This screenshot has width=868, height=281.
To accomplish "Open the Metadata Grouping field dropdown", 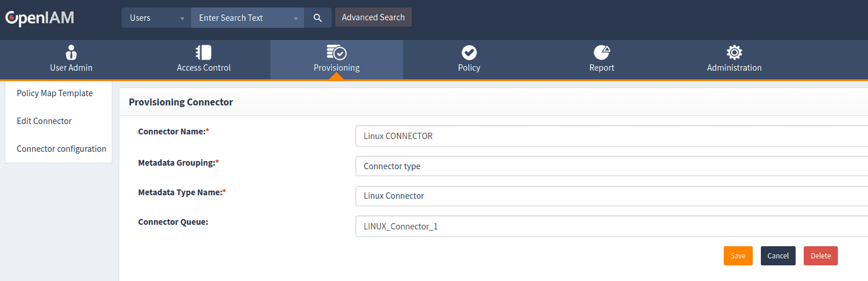I will pyautogui.click(x=608, y=166).
